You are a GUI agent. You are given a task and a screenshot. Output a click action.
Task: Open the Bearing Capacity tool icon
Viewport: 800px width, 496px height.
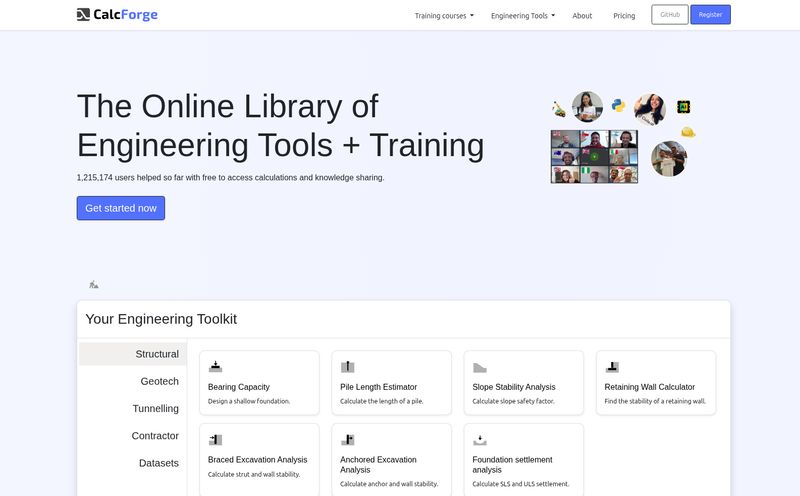tap(215, 366)
